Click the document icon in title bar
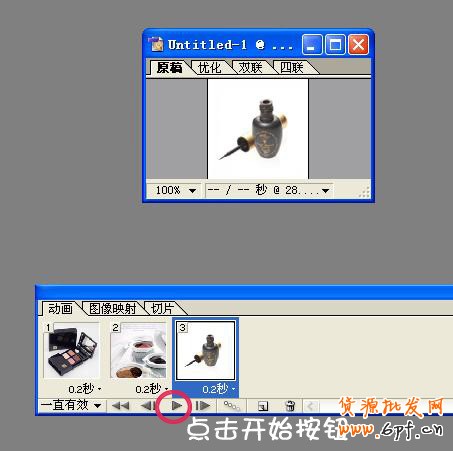This screenshot has height=451, width=453. tap(156, 44)
